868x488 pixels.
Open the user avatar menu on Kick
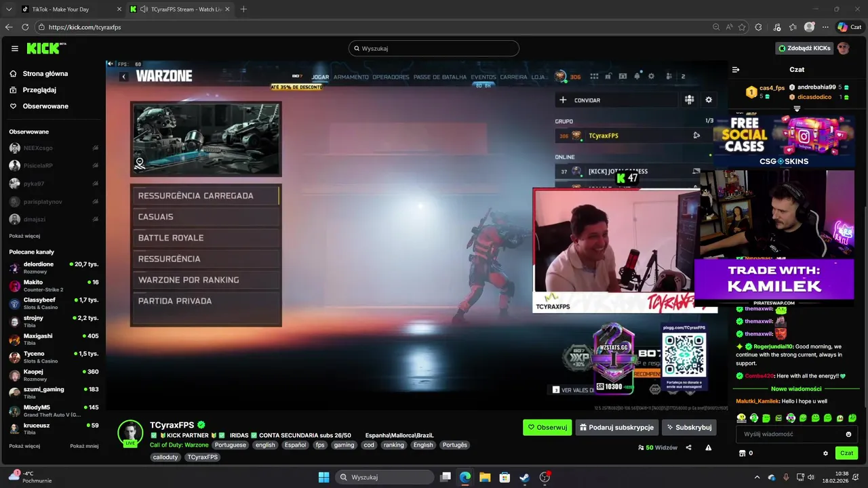(x=843, y=48)
